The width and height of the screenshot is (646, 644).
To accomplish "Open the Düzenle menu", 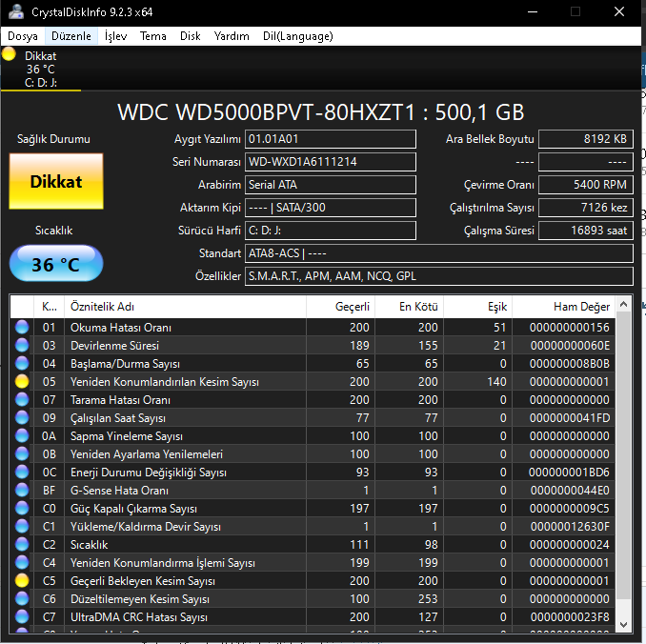I will [x=71, y=36].
